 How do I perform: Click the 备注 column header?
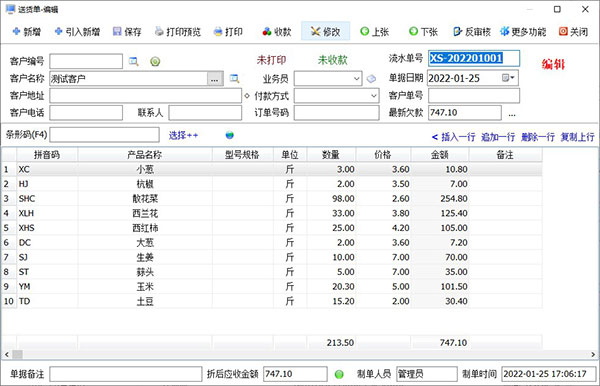505,155
